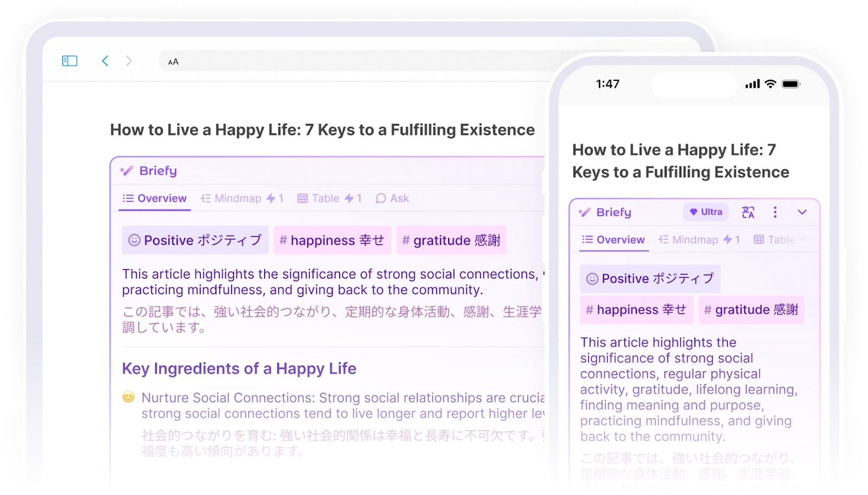868x495 pixels.
Task: Open the translate icon in phone Briefy
Action: click(x=748, y=212)
